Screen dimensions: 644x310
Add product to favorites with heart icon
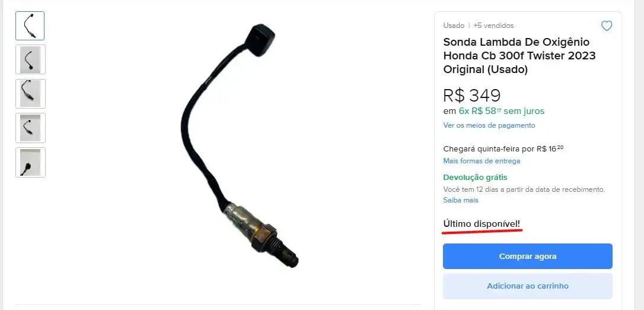(606, 26)
